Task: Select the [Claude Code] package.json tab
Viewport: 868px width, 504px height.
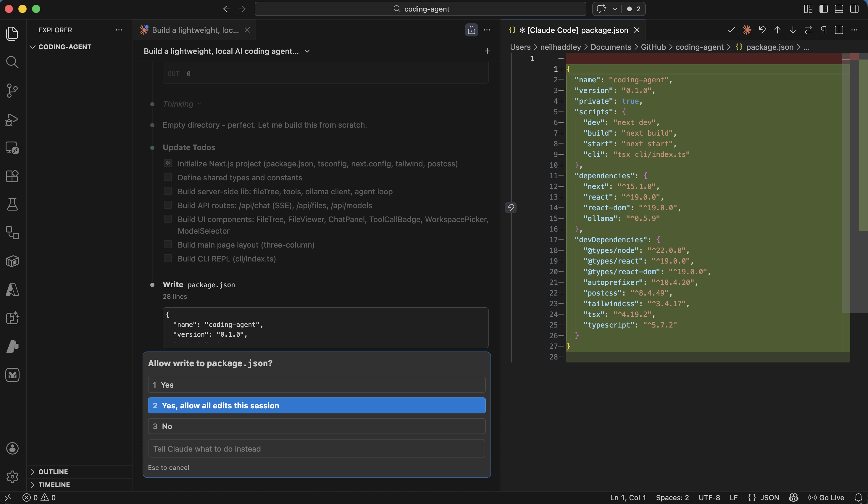Action: click(x=577, y=30)
